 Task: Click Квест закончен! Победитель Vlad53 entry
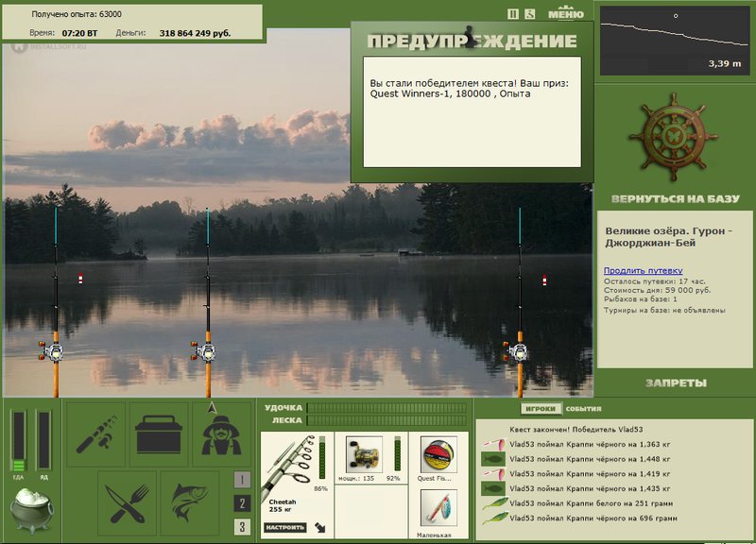[x=576, y=430]
